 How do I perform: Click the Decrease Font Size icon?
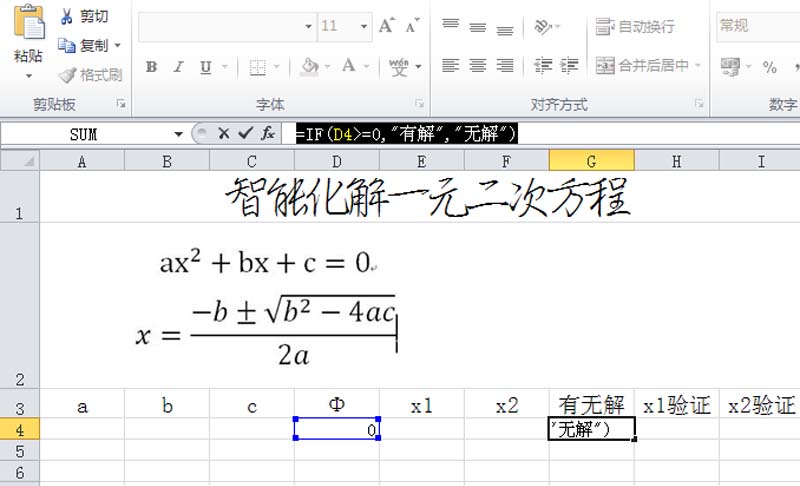(x=412, y=25)
